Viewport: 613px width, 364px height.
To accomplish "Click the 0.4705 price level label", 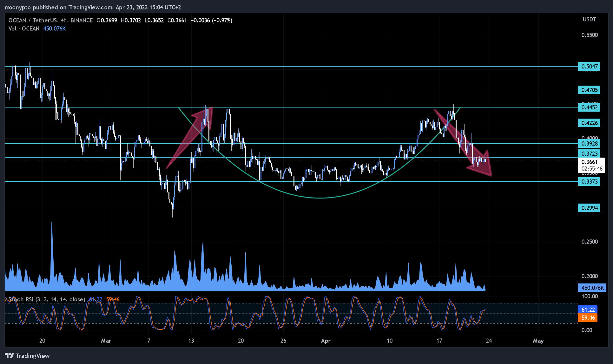I will pos(589,90).
